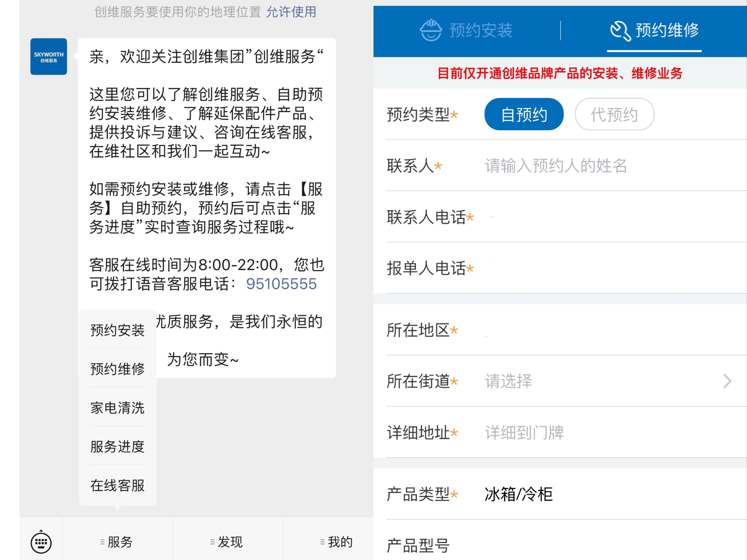The image size is (747, 560).
Task: Open 在线客服 menu entry
Action: pyautogui.click(x=117, y=485)
